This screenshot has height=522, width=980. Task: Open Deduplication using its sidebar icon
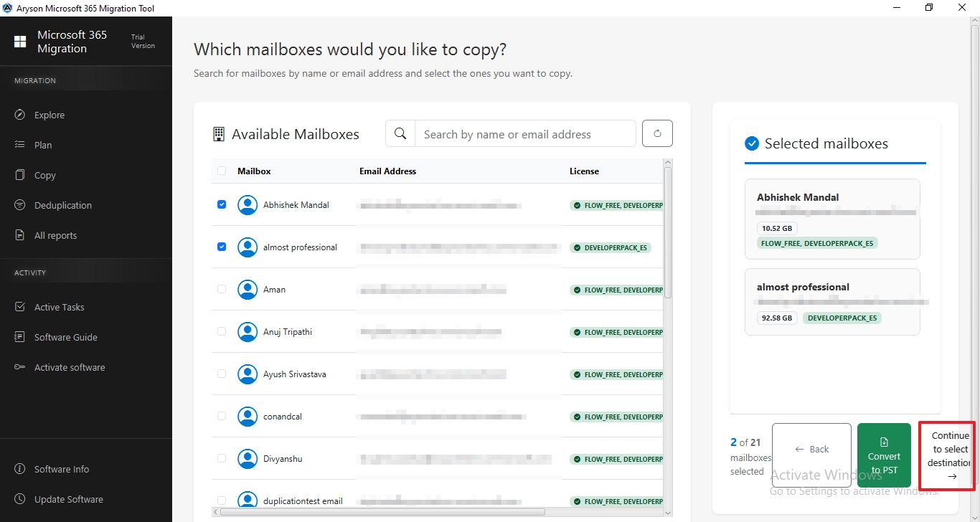click(x=20, y=205)
